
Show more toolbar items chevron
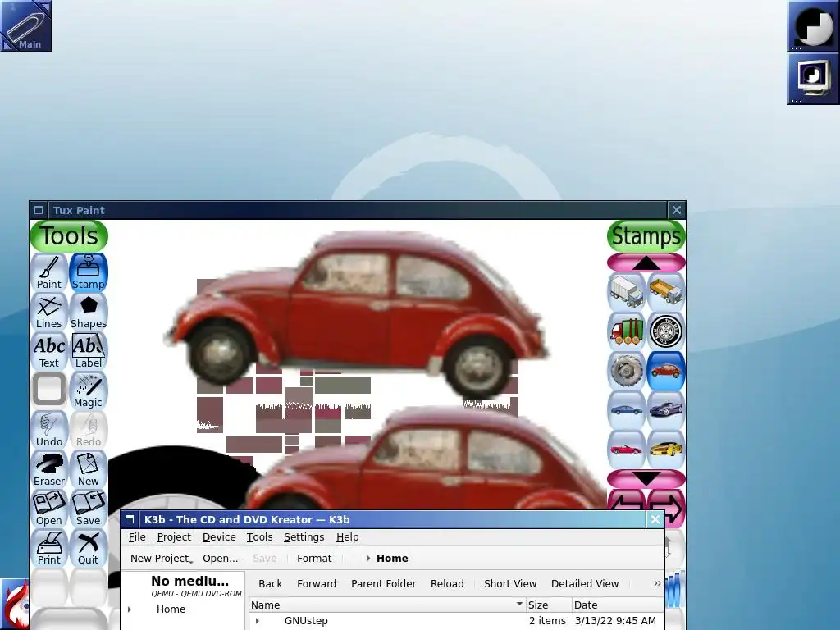tap(657, 583)
